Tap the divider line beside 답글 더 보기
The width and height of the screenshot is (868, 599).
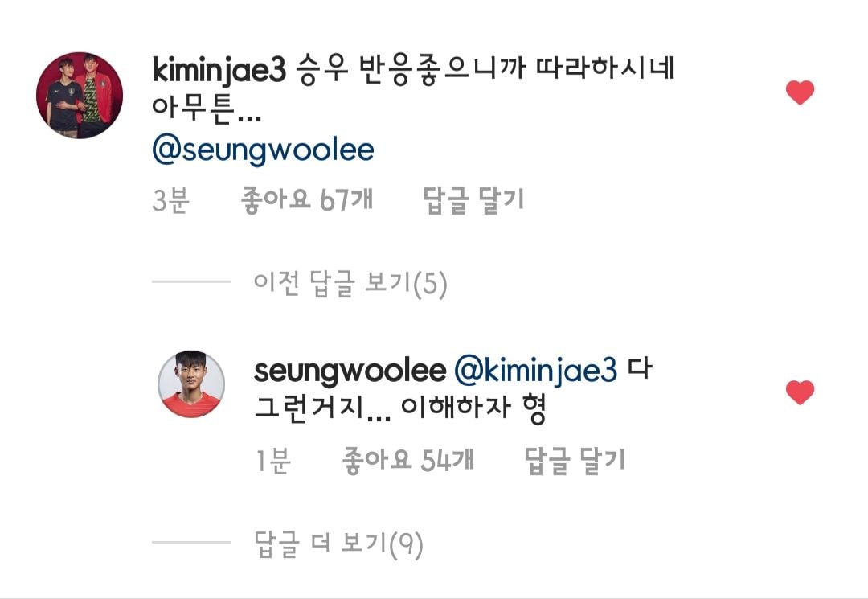pos(191,542)
